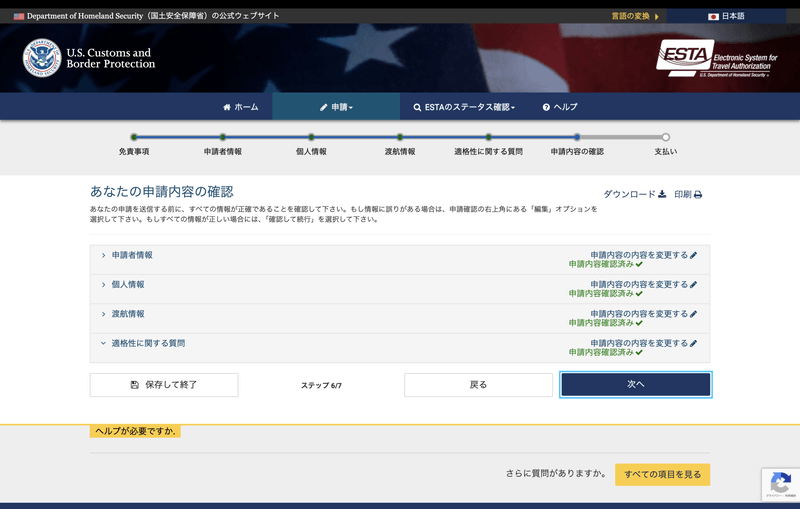Click the 免責事項 progress step

pos(134,137)
